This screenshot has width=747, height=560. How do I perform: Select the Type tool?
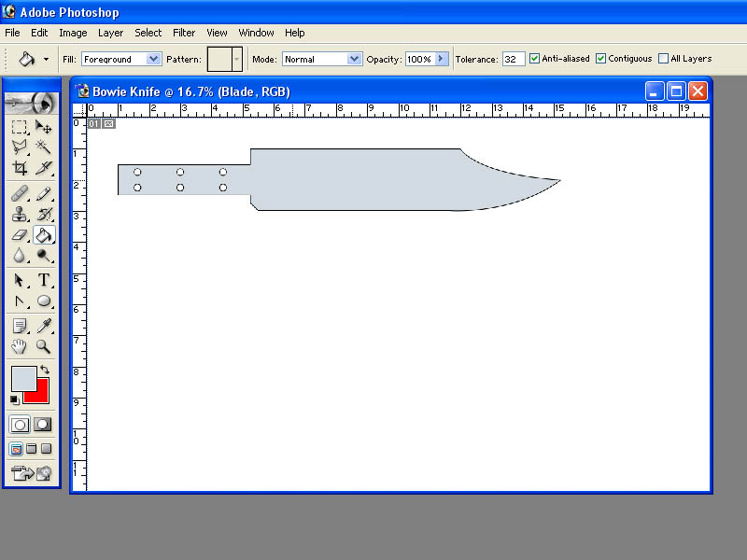coord(43,280)
